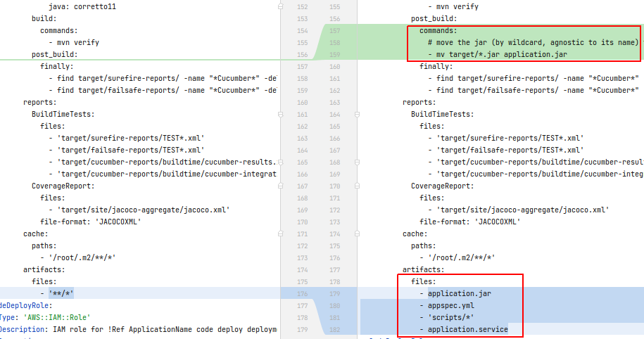Viewport: 644px width, 339px height.
Task: Collapse BuildTimeTests fold marker in left gutter
Action: pyautogui.click(x=281, y=115)
